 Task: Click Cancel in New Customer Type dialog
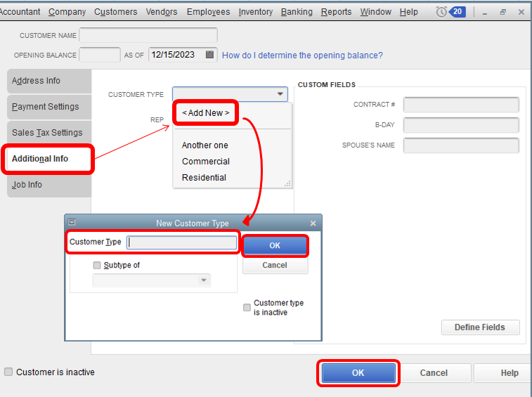(x=275, y=265)
